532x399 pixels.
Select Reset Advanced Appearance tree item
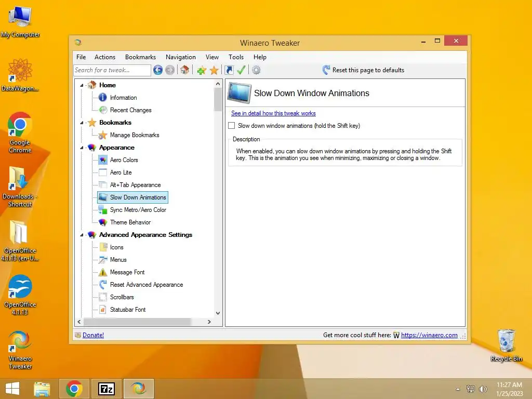point(146,285)
